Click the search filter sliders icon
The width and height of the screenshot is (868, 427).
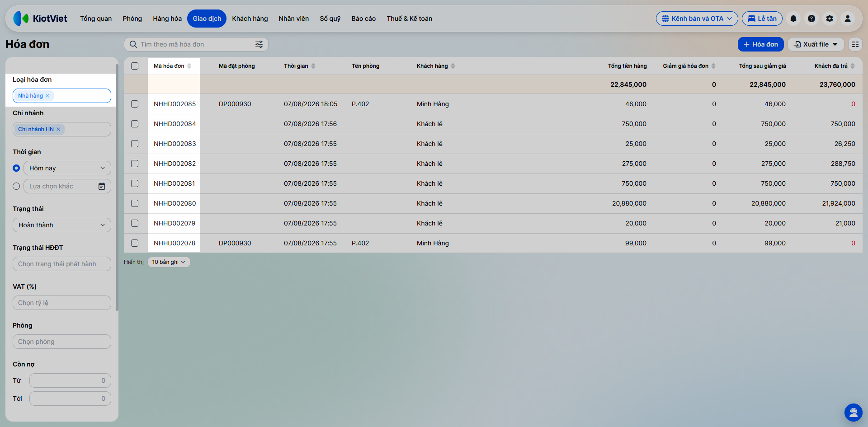point(259,44)
